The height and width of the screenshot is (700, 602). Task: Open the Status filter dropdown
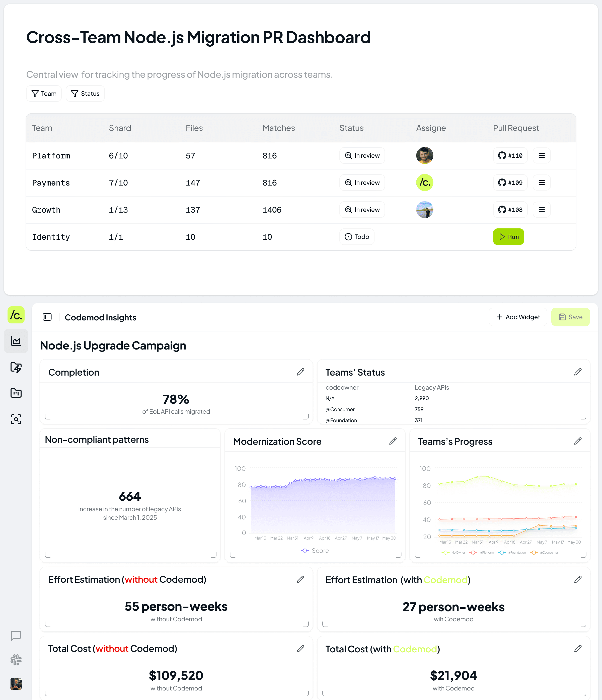[85, 94]
